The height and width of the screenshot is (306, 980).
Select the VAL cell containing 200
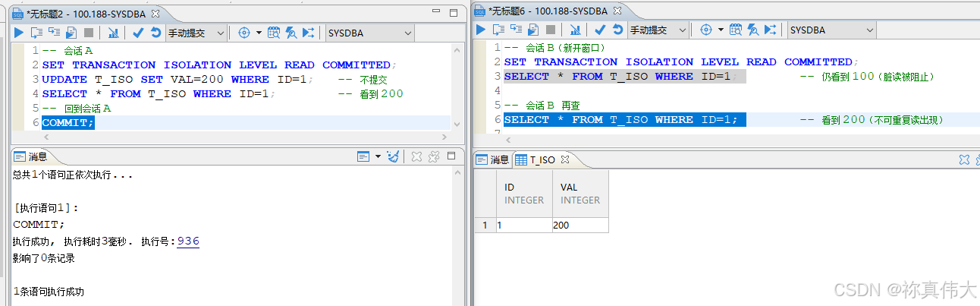pyautogui.click(x=581, y=225)
